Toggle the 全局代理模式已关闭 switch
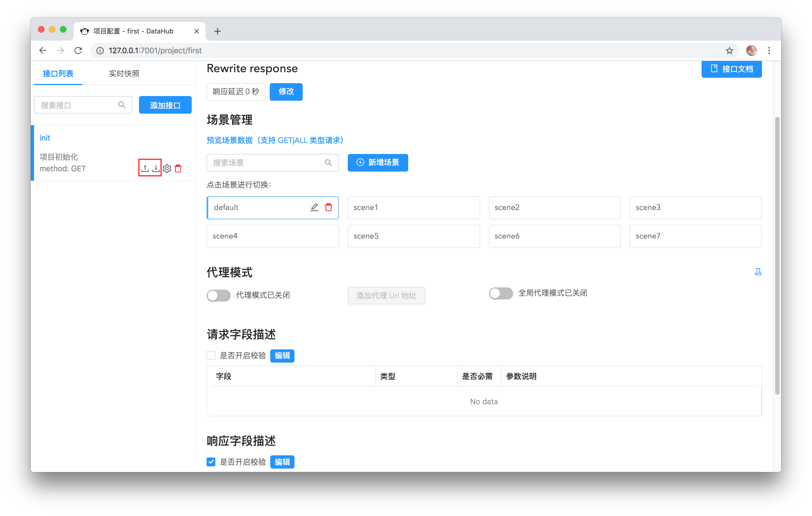The height and width of the screenshot is (516, 812). tap(501, 293)
